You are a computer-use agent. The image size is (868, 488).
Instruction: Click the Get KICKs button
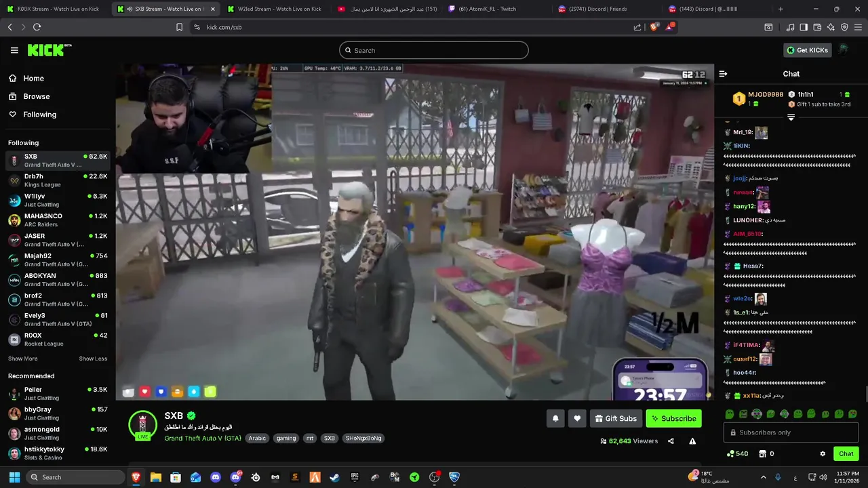pyautogui.click(x=807, y=50)
